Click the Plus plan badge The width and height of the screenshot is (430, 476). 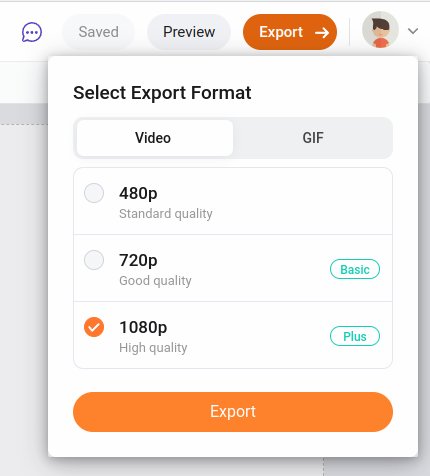tap(355, 336)
